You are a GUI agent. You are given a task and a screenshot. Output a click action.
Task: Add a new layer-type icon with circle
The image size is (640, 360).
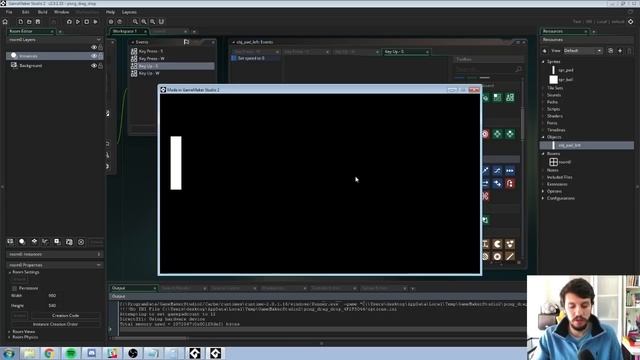[x=22, y=242]
